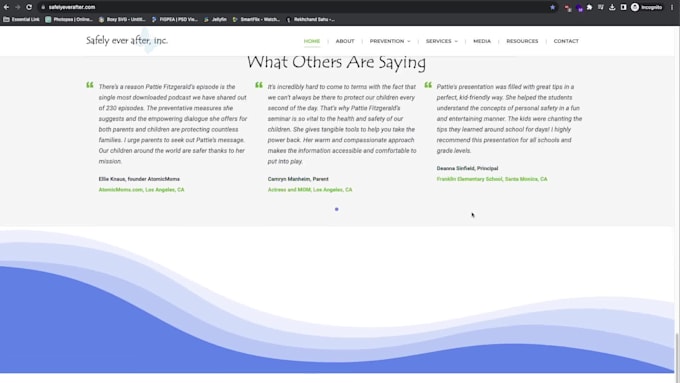Click the green quote mark on Camryn Manheim's testimonial
This screenshot has height=383, width=680.
point(259,85)
